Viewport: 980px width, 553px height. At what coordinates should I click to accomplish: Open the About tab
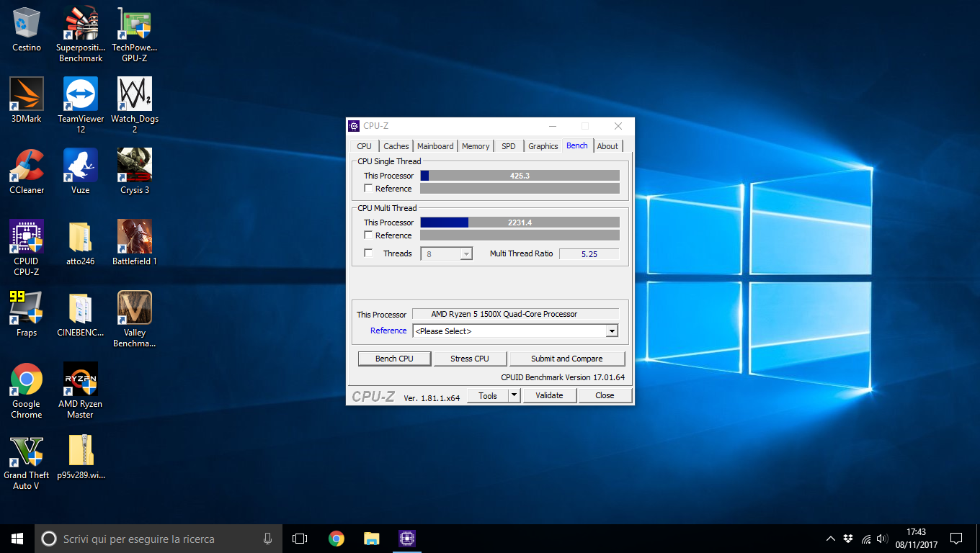click(x=607, y=146)
